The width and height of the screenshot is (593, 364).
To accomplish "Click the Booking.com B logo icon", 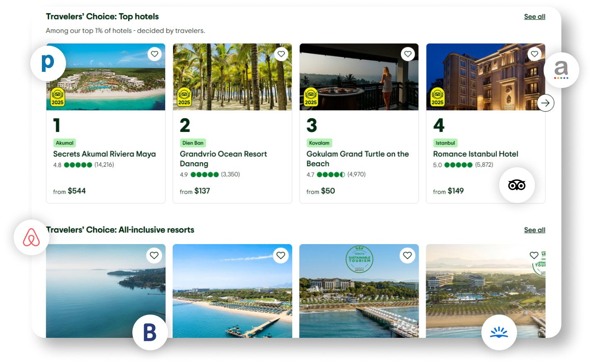I will 150,332.
